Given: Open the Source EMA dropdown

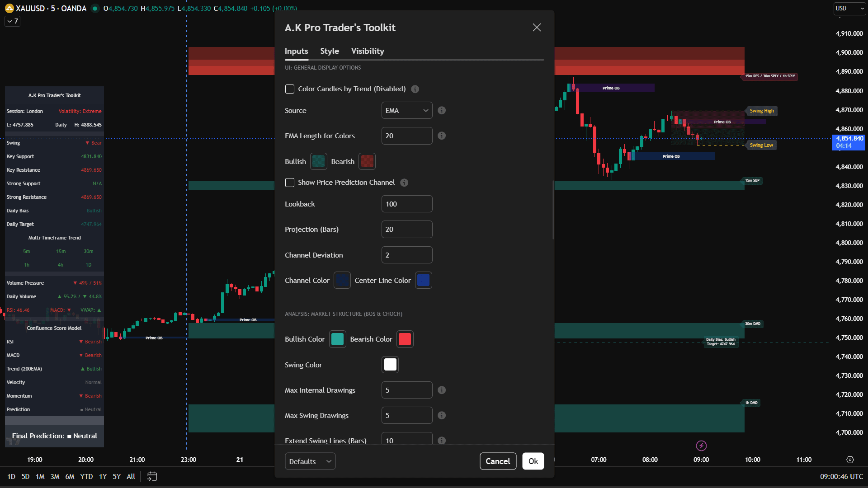Looking at the screenshot, I should 406,110.
